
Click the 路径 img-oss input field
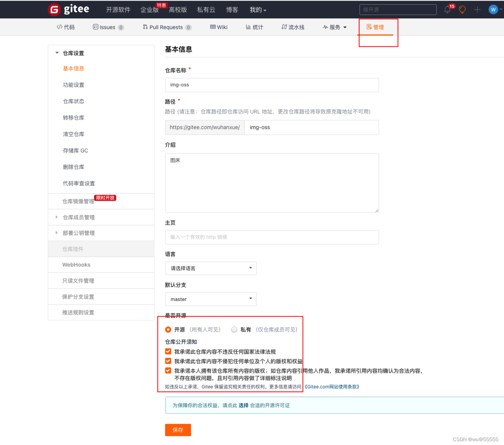tap(311, 127)
